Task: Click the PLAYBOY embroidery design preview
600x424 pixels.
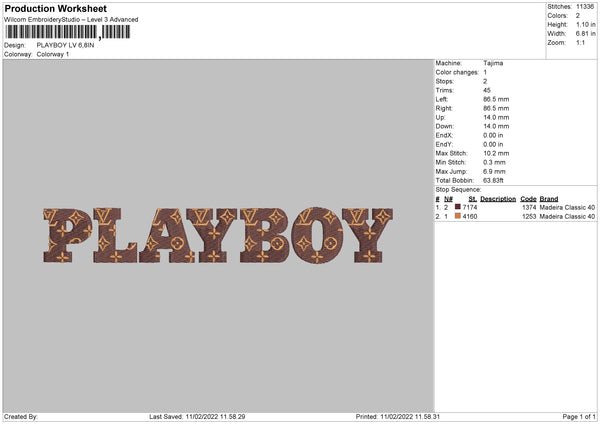Action: (218, 235)
